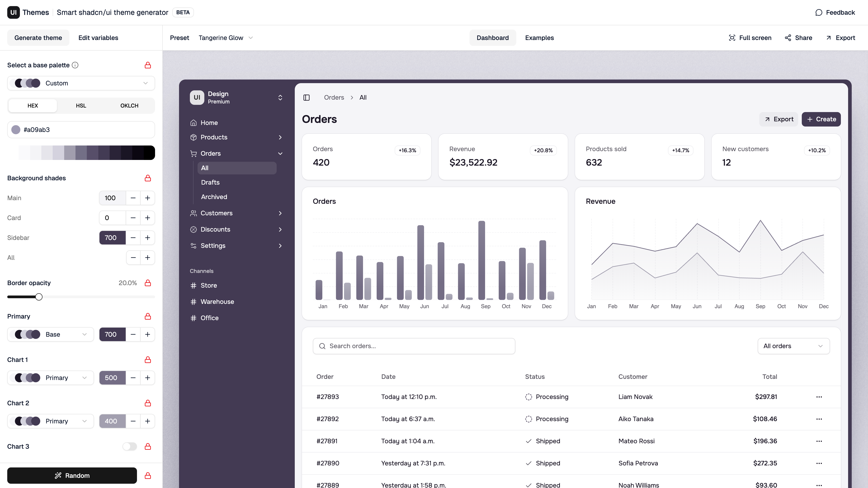Open the Tangerine Glow preset dropdown

point(225,38)
